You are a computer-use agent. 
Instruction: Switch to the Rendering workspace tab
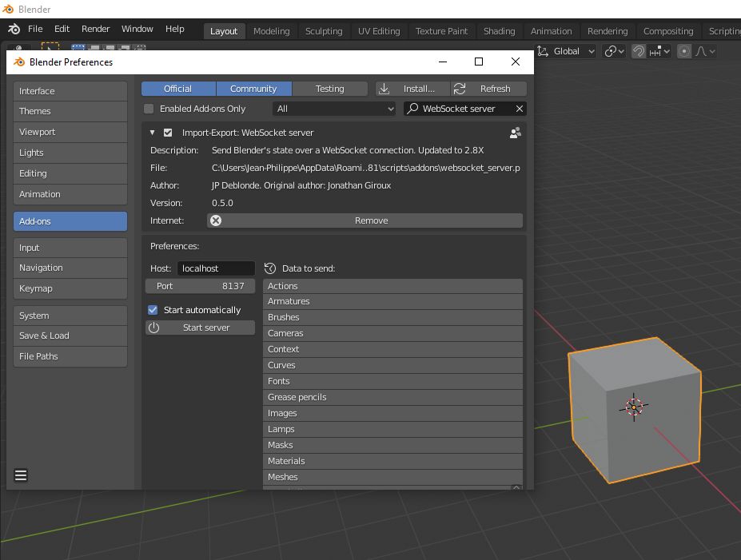click(608, 31)
